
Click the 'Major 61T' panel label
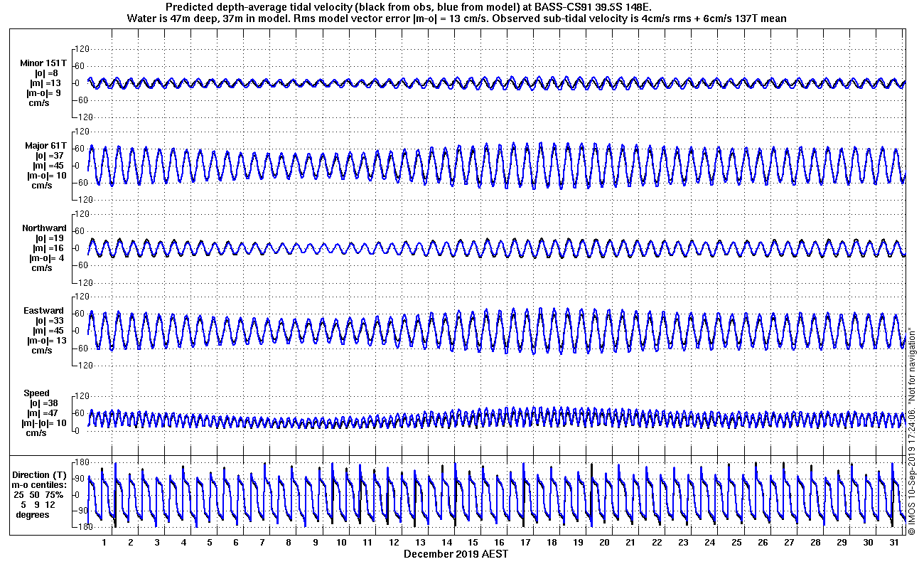45,146
